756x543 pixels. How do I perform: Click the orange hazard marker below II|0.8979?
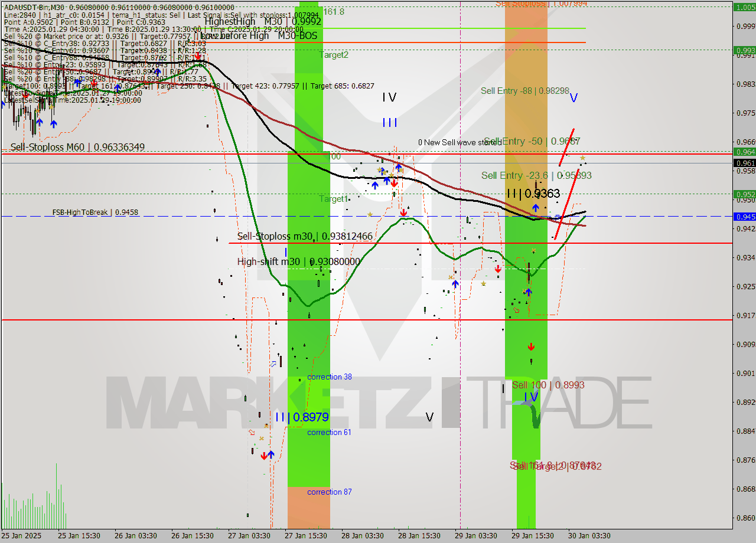click(252, 433)
